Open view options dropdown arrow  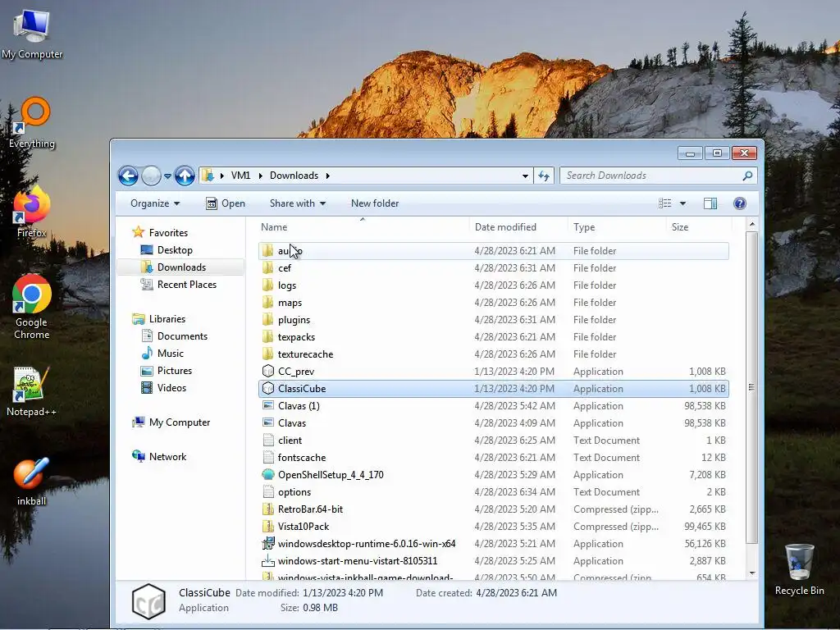(x=682, y=203)
